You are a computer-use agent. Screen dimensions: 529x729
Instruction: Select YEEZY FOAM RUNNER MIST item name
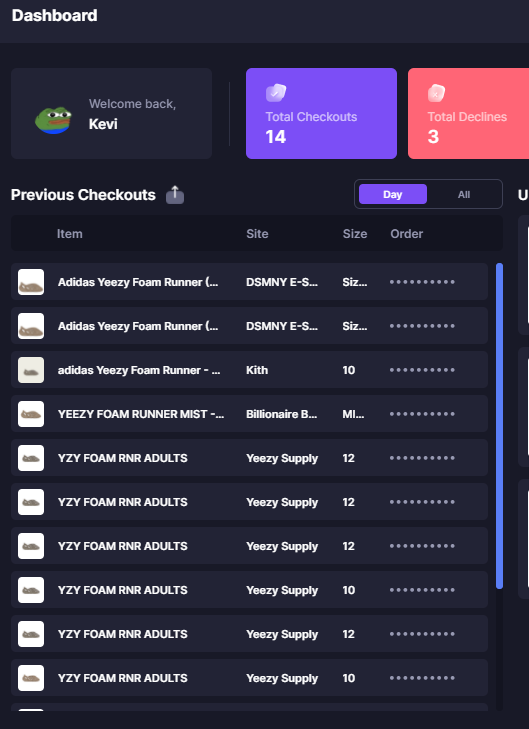pos(141,414)
